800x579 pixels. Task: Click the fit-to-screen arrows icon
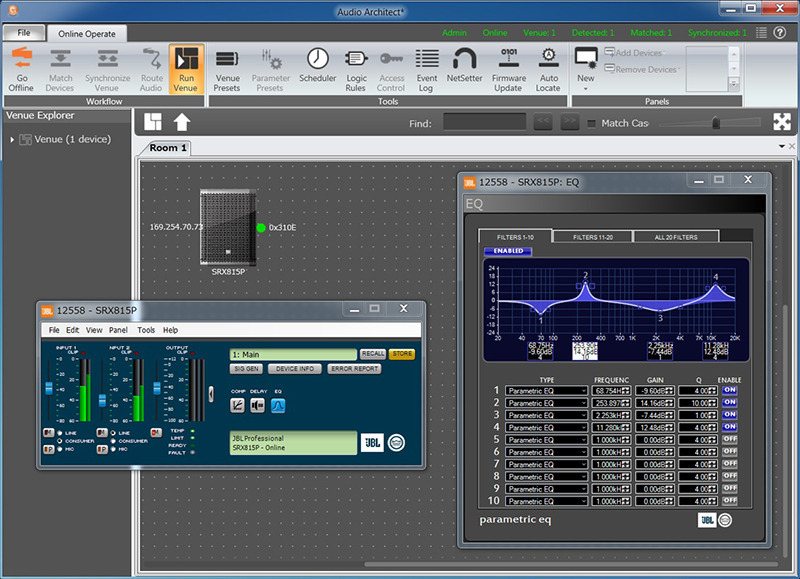pyautogui.click(x=782, y=122)
